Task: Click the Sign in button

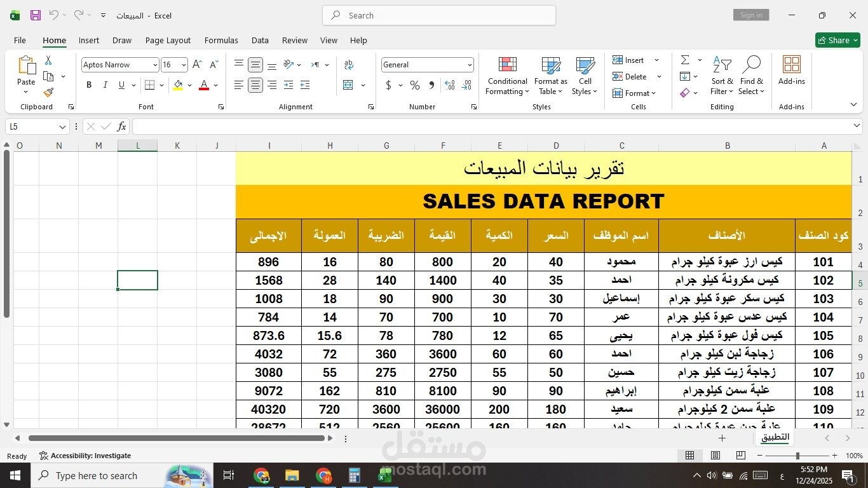Action: click(751, 15)
